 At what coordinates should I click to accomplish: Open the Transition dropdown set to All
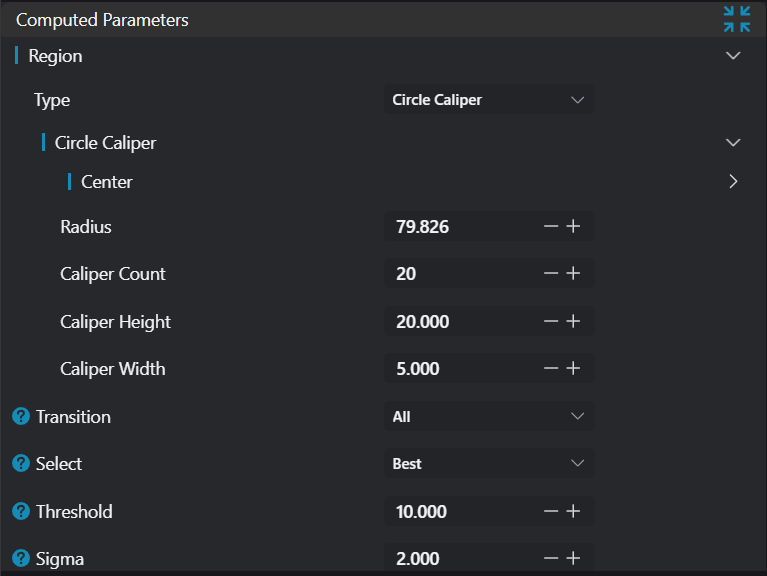pyautogui.click(x=488, y=416)
